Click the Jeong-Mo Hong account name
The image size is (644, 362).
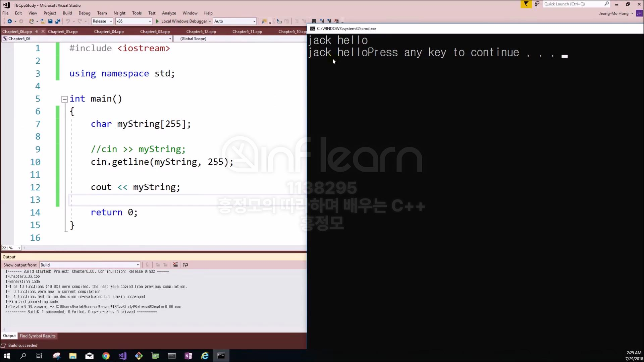point(614,13)
